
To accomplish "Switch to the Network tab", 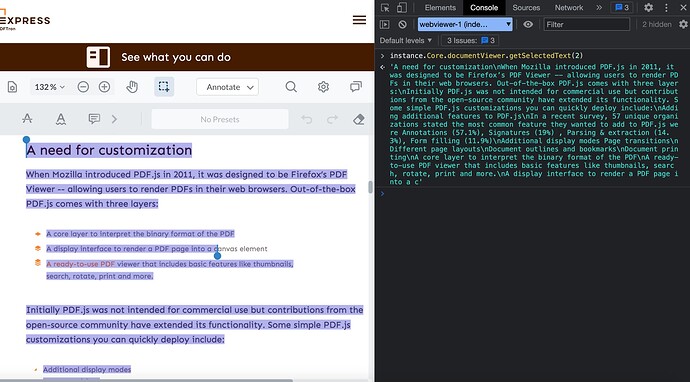I will (569, 7).
